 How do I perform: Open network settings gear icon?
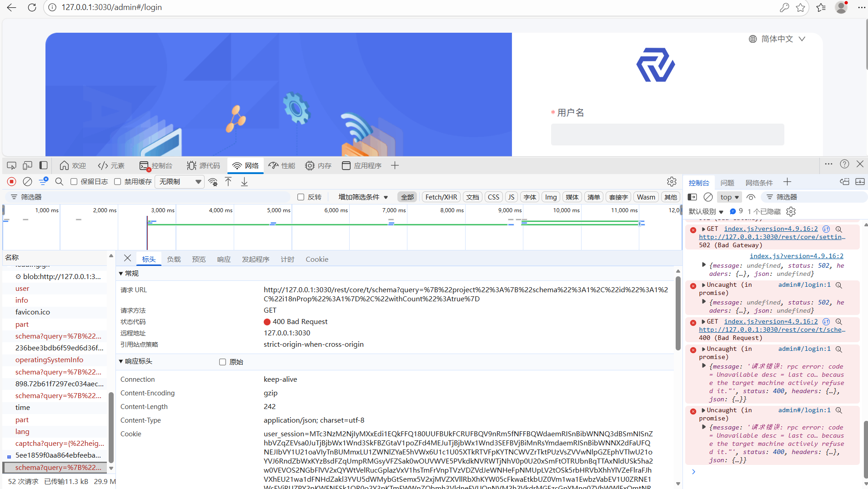pos(672,182)
